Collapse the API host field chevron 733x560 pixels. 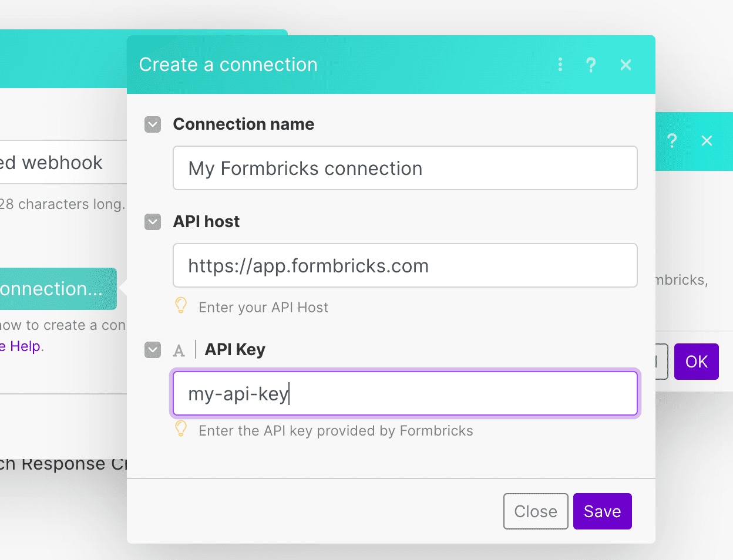point(153,222)
